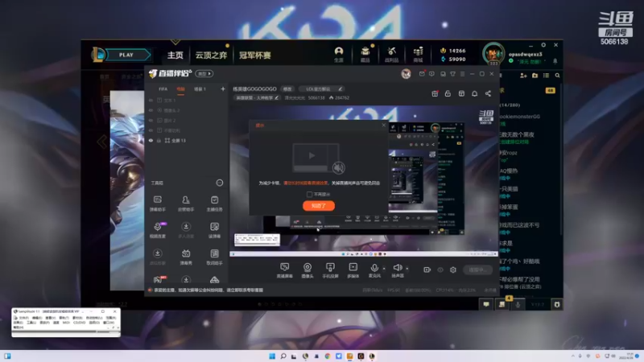Open the first toolbox tool, the danmaku assistant
Viewport: 644px width, 362px height.
click(x=157, y=204)
